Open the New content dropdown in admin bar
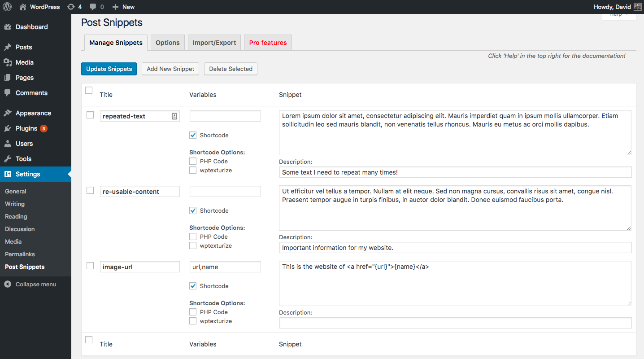Image resolution: width=644 pixels, height=359 pixels. coord(123,7)
